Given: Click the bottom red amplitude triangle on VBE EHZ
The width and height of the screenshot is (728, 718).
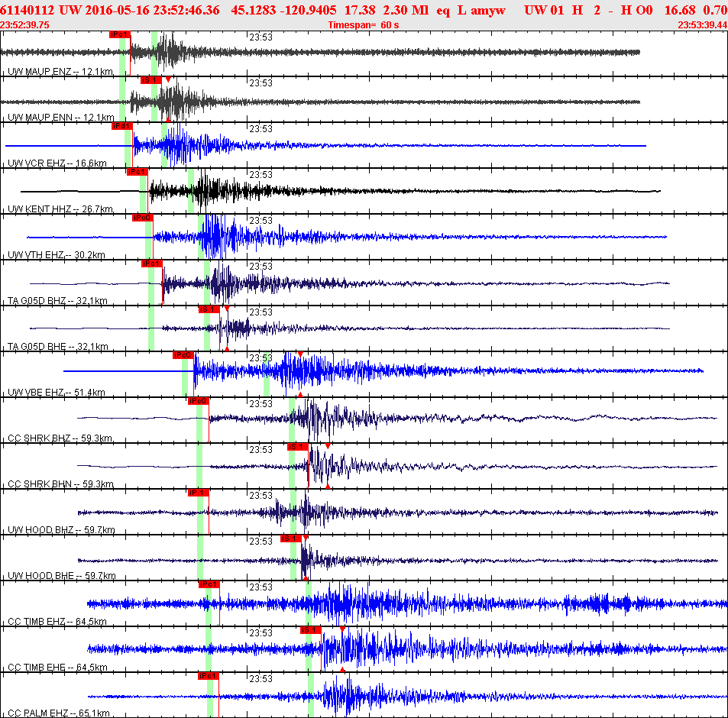Looking at the screenshot, I should point(300,394).
